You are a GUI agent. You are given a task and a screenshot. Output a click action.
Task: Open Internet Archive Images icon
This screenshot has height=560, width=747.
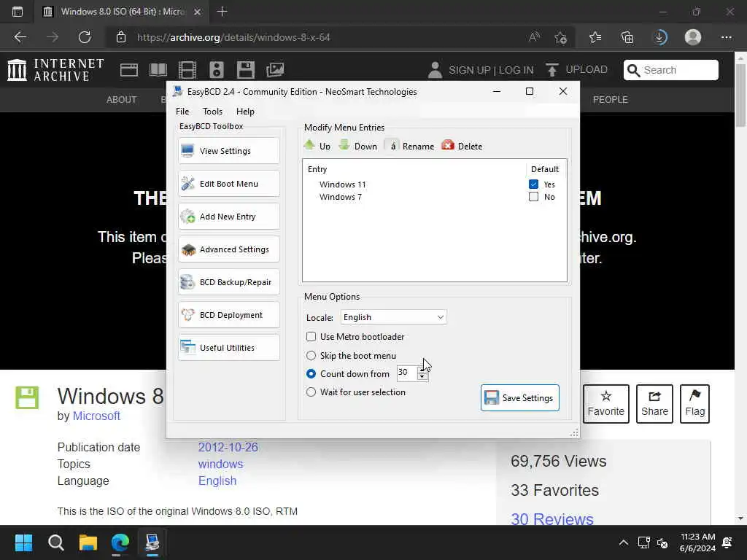click(x=275, y=70)
